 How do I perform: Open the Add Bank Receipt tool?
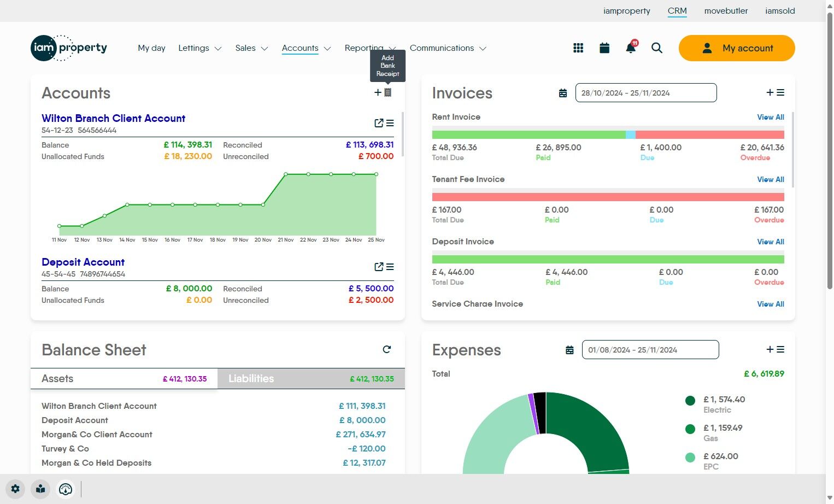(387, 92)
